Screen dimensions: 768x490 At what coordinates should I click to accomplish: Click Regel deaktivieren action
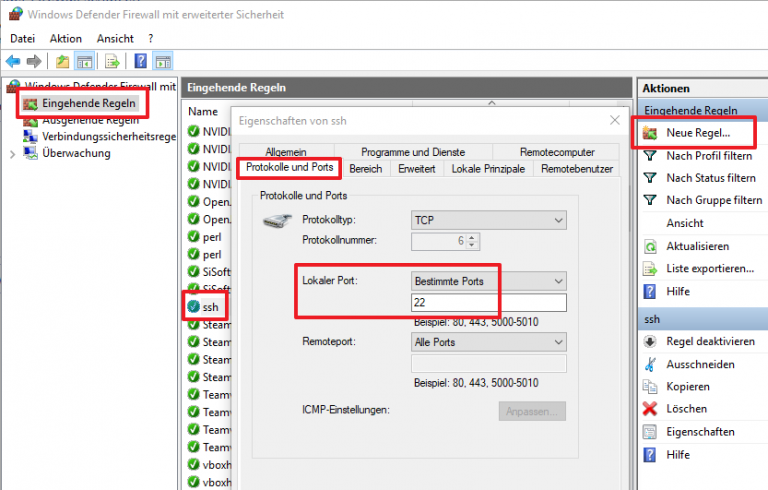coord(710,342)
